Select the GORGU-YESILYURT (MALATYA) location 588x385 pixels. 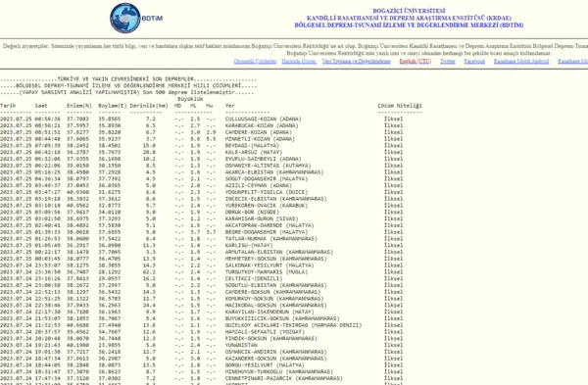pos(265,365)
